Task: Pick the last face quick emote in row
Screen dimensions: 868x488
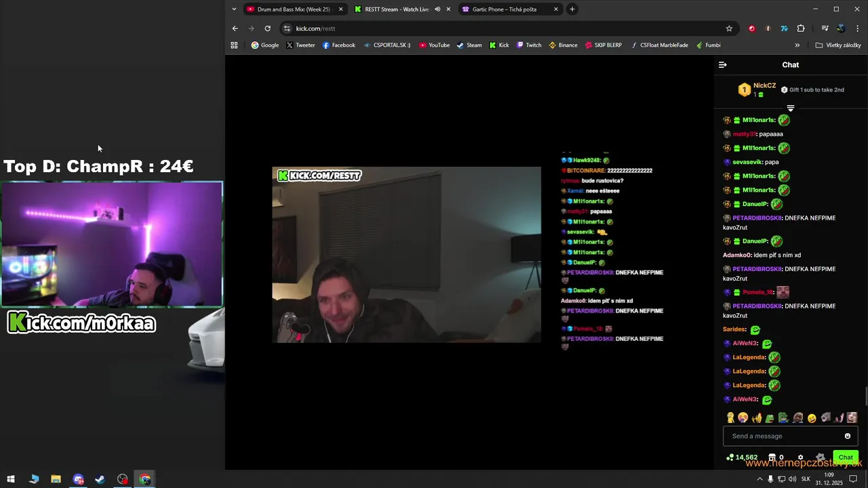Action: 852,418
